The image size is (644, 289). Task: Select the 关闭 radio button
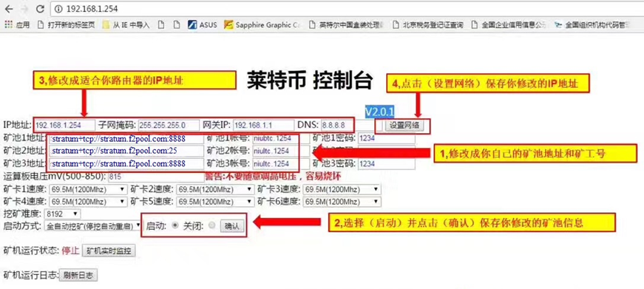tap(212, 225)
